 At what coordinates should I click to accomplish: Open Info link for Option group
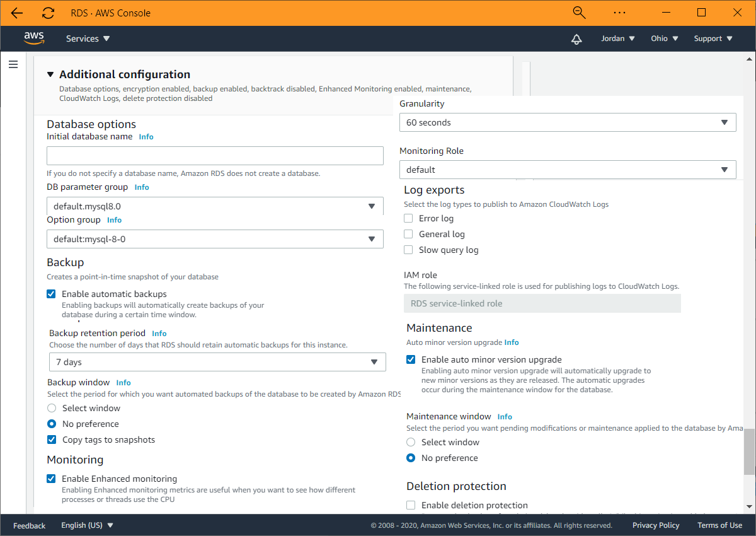[114, 220]
